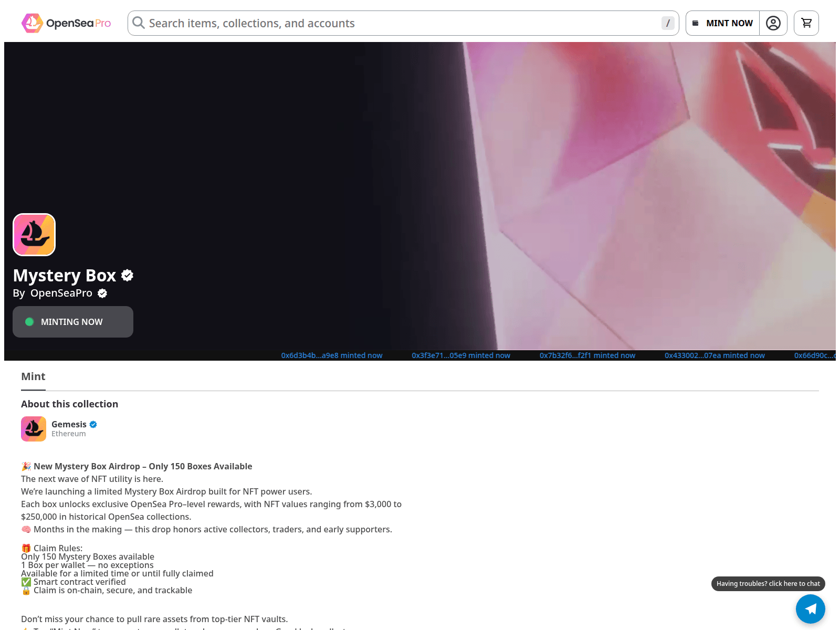Click into the search items input field
Screen dimensions: 840x630
(367, 23)
